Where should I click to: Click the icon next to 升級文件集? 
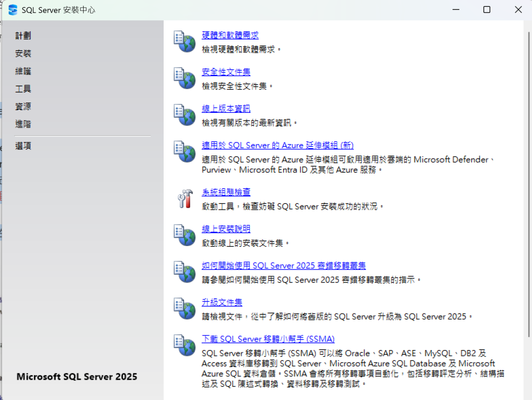pyautogui.click(x=184, y=308)
